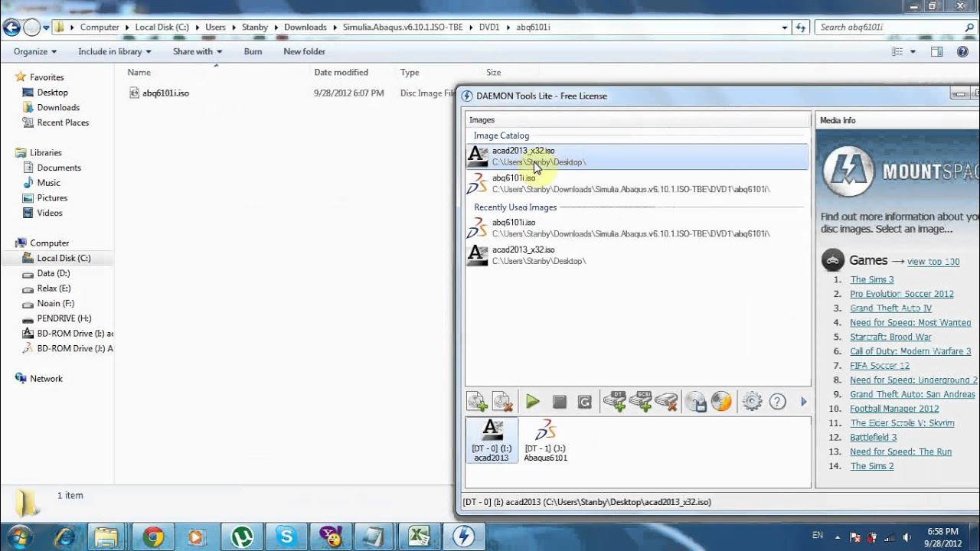Click the Explorer help icon
The image size is (980, 551).
(962, 52)
